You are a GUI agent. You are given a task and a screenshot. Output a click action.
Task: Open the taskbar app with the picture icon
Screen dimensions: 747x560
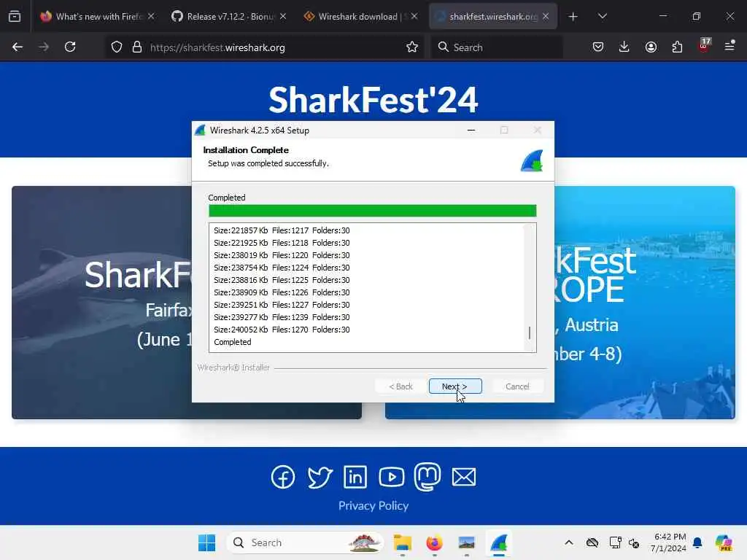(x=466, y=542)
